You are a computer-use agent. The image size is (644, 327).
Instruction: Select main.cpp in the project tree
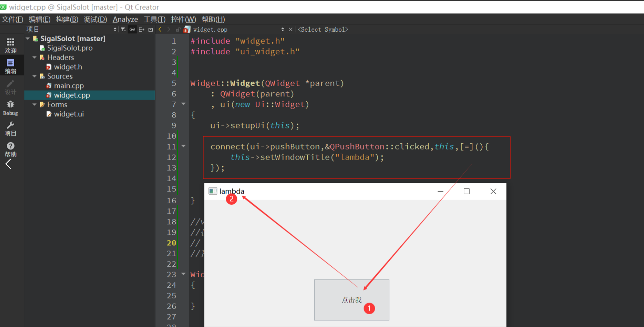tap(68, 86)
